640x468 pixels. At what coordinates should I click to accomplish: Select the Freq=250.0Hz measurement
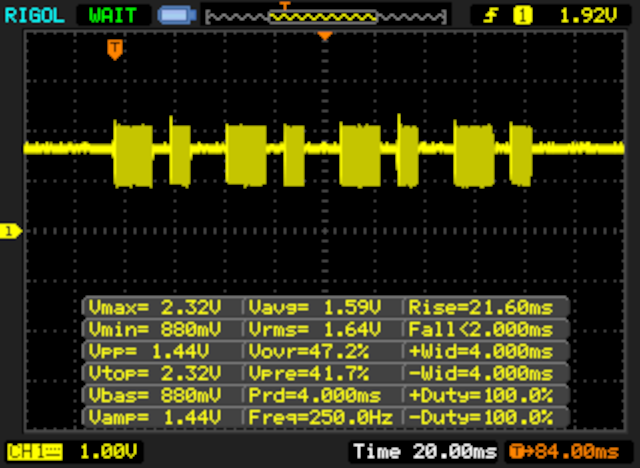pos(322,417)
